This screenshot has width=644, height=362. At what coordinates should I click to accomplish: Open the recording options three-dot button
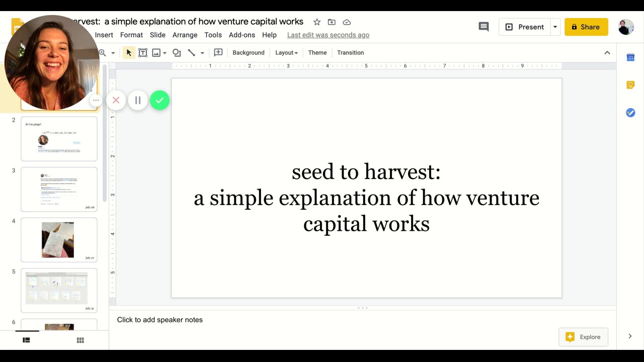coord(96,100)
